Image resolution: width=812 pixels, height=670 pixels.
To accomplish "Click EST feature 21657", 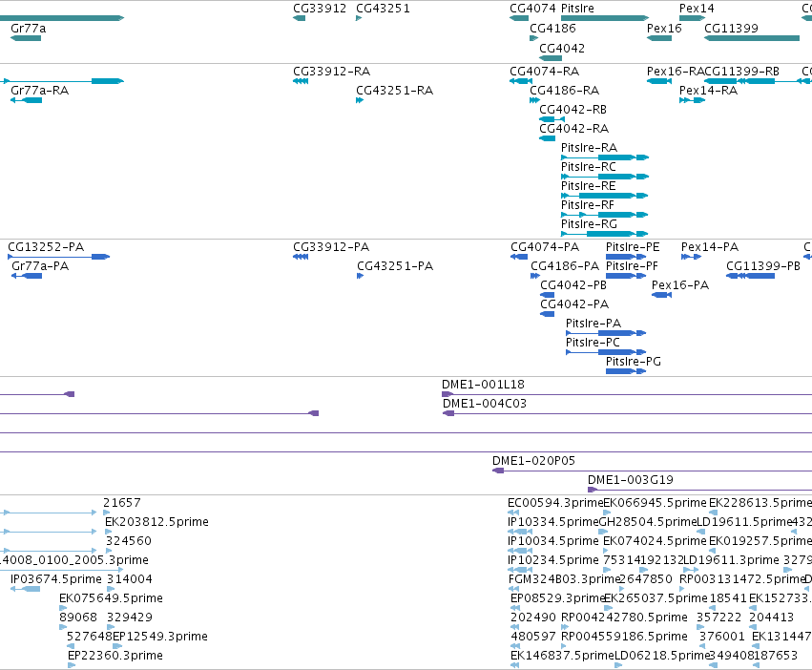I will 107,513.
